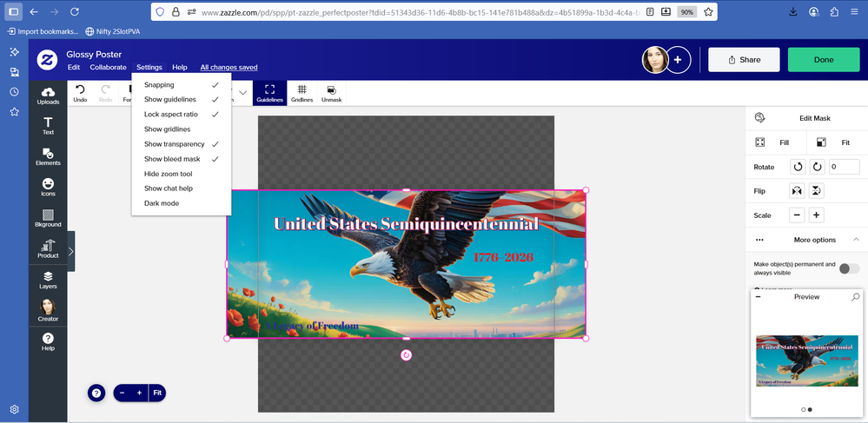This screenshot has height=423, width=868.
Task: Click the Unmask toolbar icon
Action: point(331,93)
